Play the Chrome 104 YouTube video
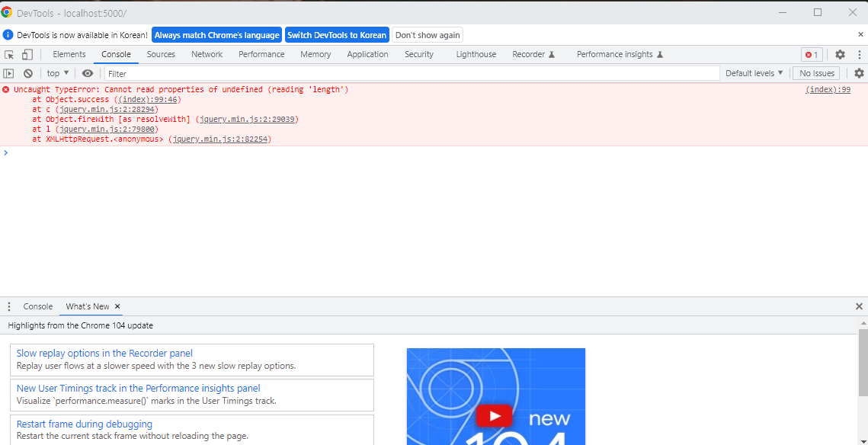 pyautogui.click(x=495, y=416)
